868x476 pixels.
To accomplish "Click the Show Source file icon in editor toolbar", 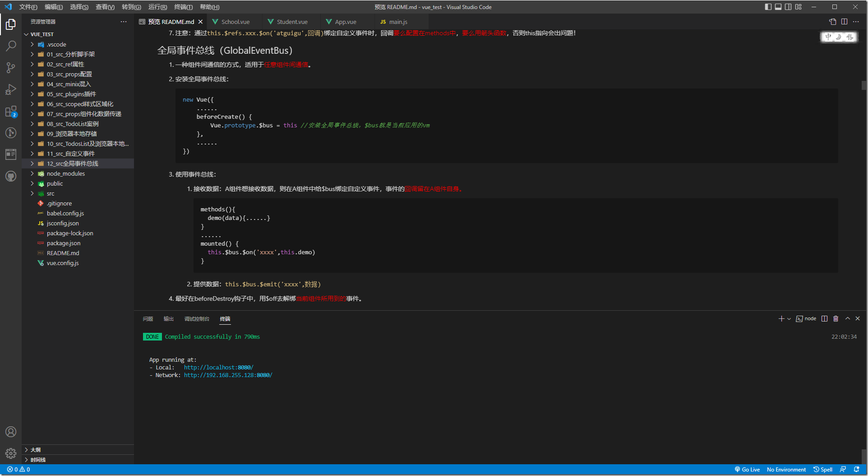I will pyautogui.click(x=833, y=22).
